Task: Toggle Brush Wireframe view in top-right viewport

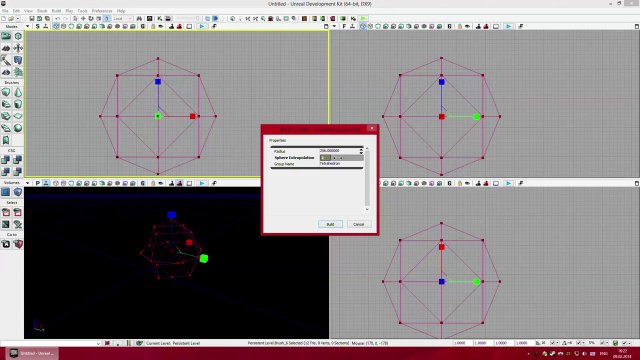Action: point(362,27)
